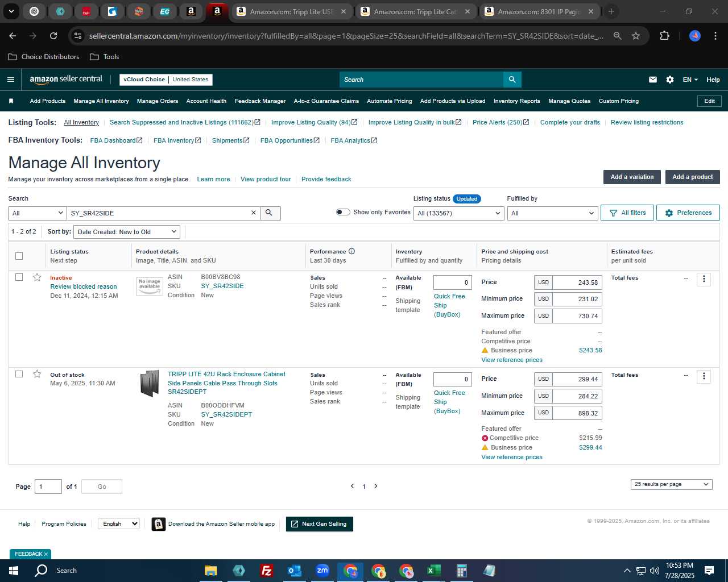Open the browser extensions puzzle icon
The height and width of the screenshot is (582, 728).
(664, 36)
